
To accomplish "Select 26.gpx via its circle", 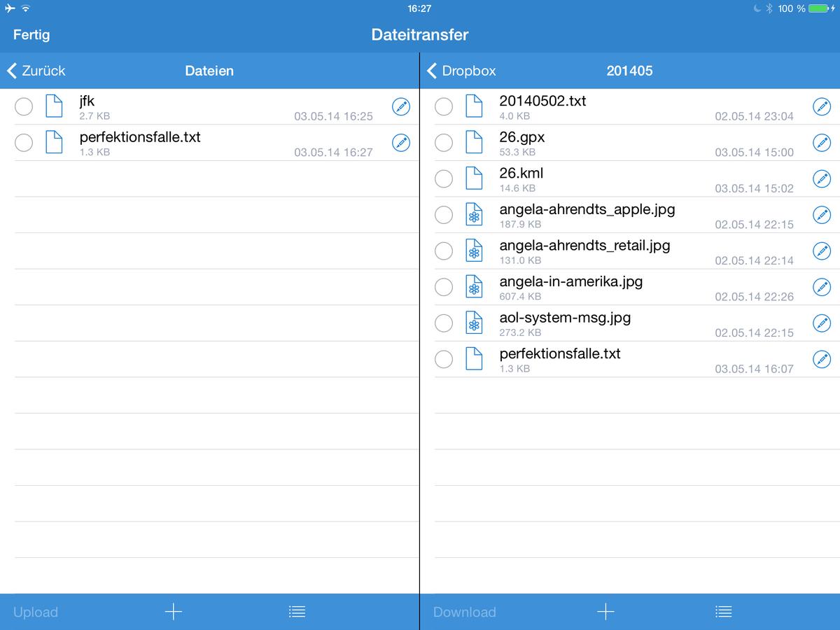I will click(444, 143).
